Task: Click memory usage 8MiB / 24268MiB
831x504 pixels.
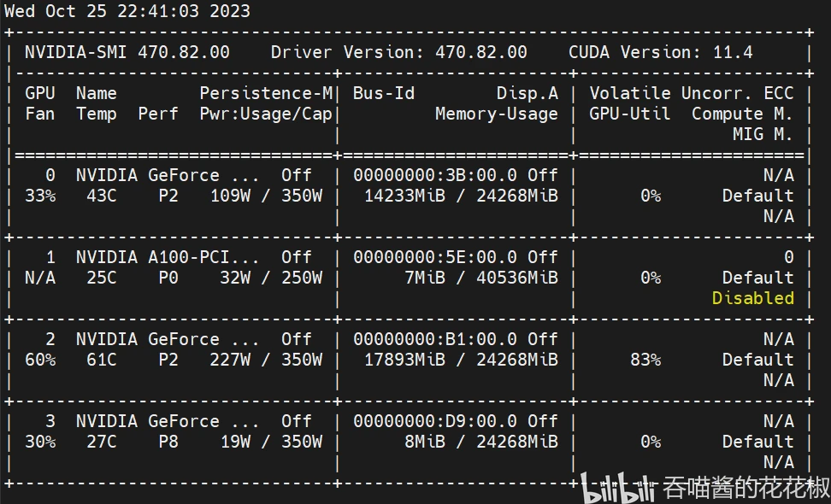Action: 481,442
